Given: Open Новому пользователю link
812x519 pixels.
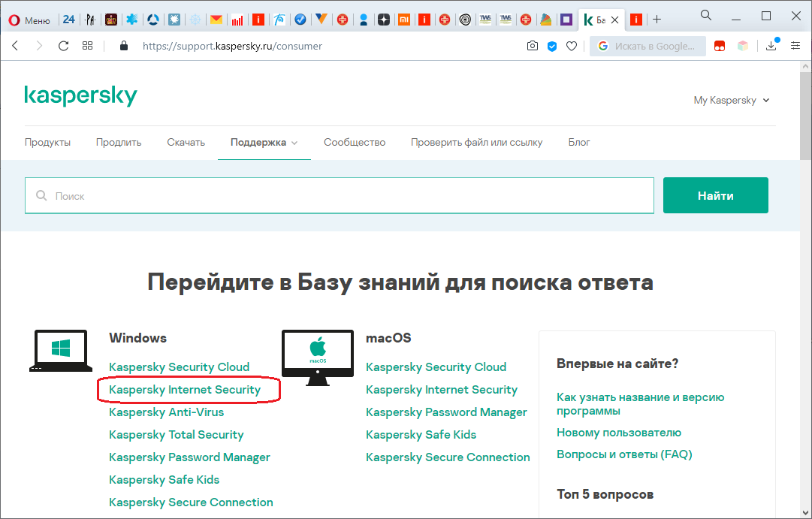Looking at the screenshot, I should [619, 433].
